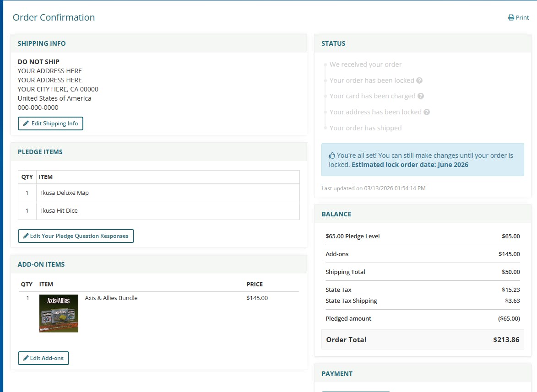Viewport: 537px width, 392px height.
Task: Select the Balance section header
Action: [x=336, y=214]
